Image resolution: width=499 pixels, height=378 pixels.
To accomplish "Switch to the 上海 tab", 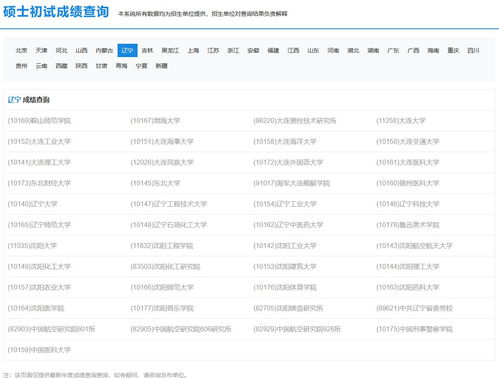I will [x=193, y=50].
